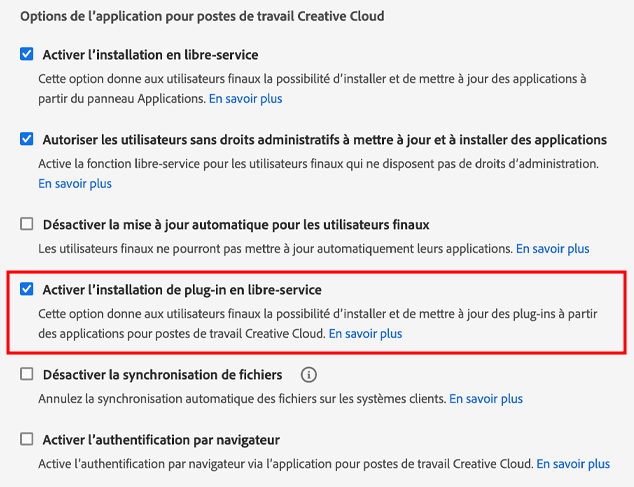Open 'En savoir plus' under the administrative rights option

[75, 184]
